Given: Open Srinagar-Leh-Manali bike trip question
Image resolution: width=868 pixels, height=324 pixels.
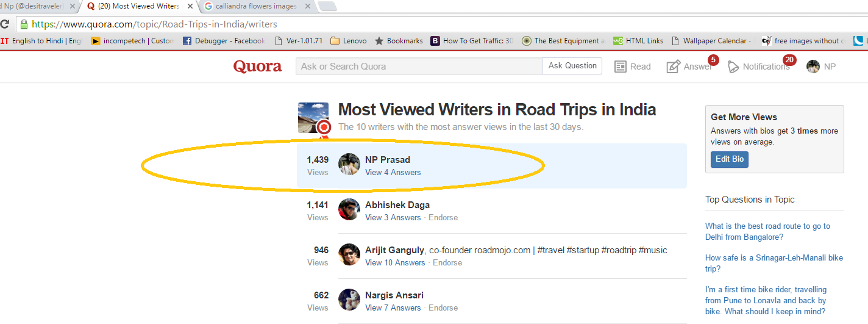Looking at the screenshot, I should [x=774, y=263].
